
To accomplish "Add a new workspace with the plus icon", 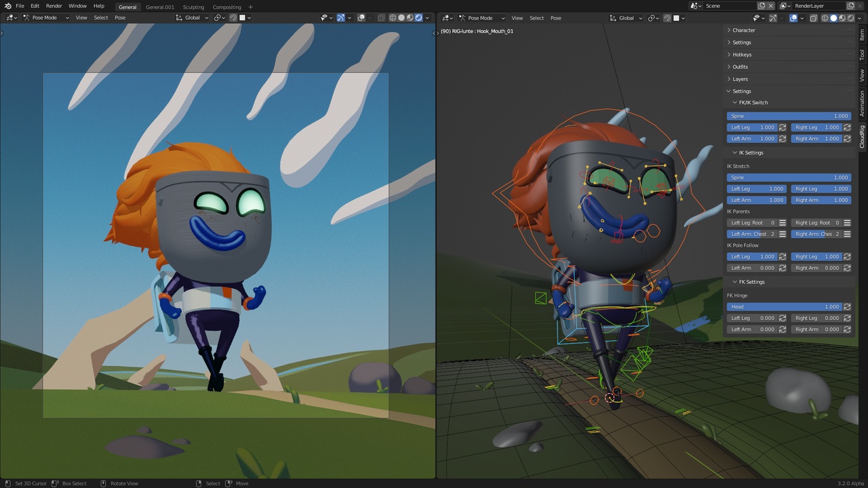I will pos(250,7).
